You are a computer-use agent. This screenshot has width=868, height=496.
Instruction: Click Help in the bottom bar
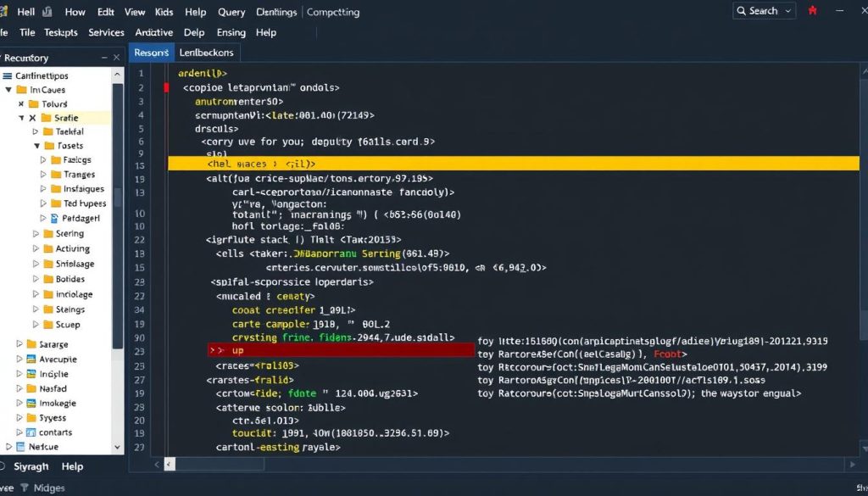click(72, 466)
